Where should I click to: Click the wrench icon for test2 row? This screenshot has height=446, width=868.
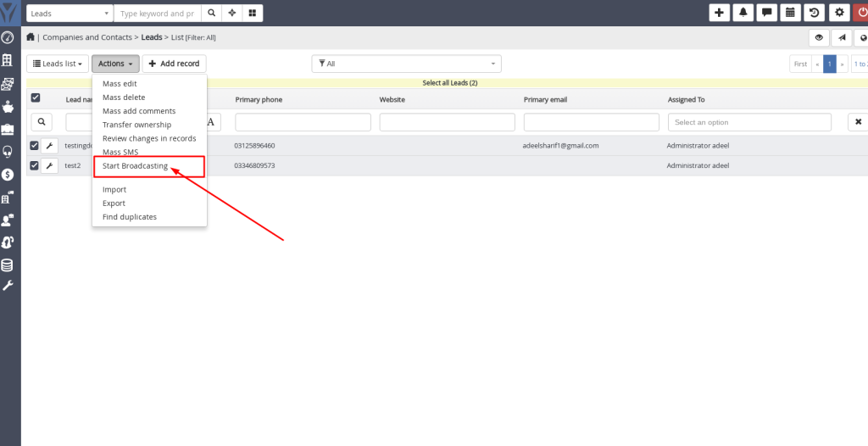click(x=49, y=165)
